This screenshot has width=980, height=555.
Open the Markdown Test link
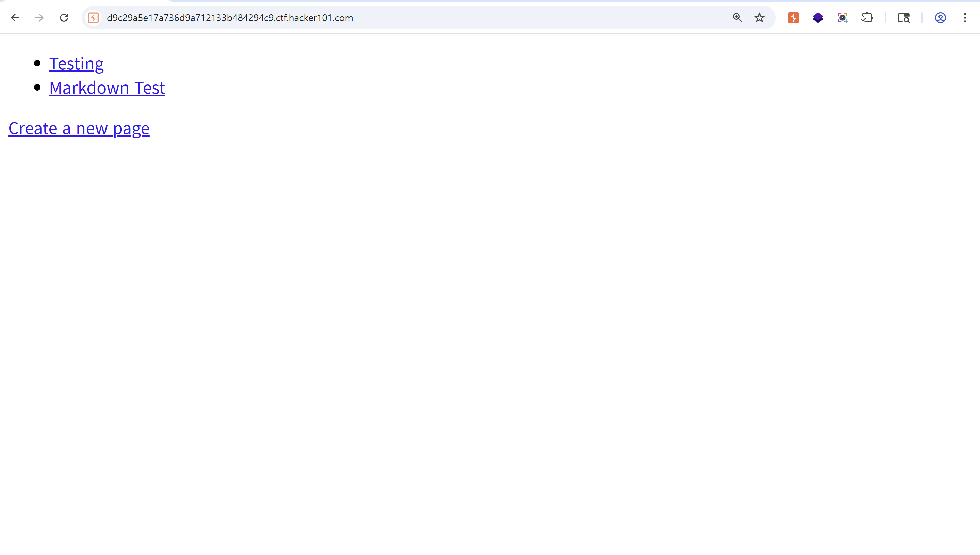pos(107,88)
